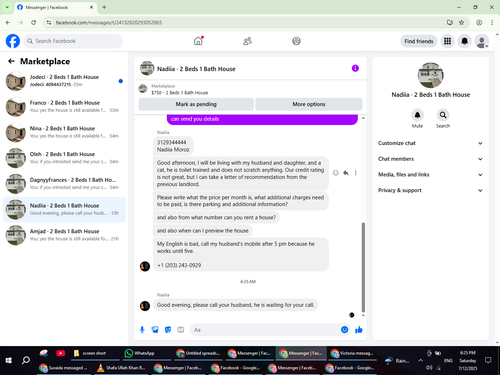The height and width of the screenshot is (375, 500).
Task: Open YouTube taskbar icon
Action: (x=61, y=353)
